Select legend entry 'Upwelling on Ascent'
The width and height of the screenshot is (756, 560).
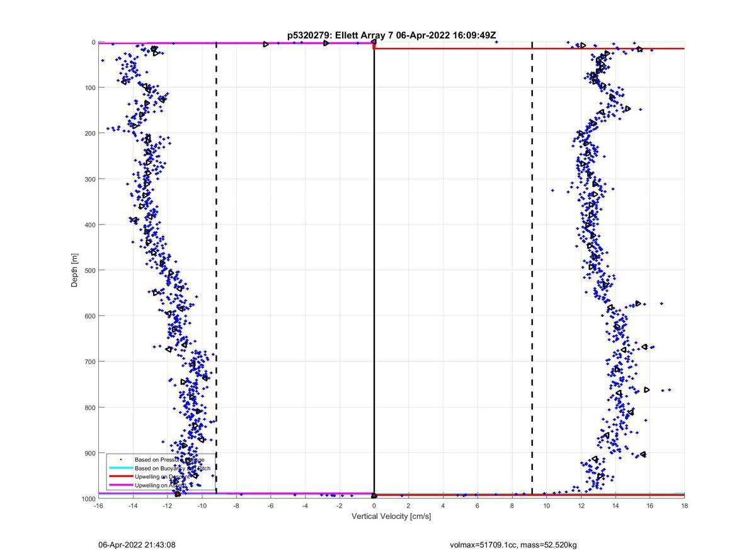tap(160, 486)
